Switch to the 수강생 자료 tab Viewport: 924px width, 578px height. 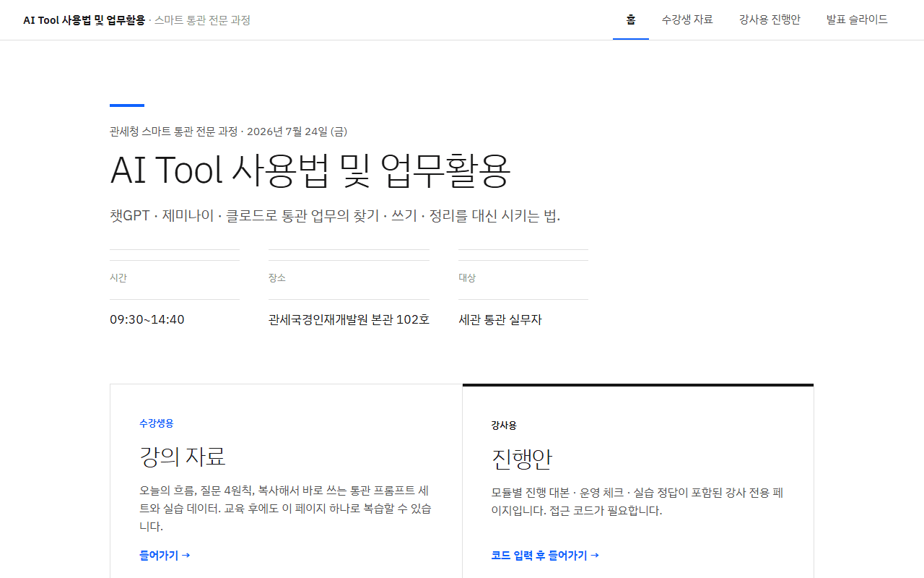(687, 20)
